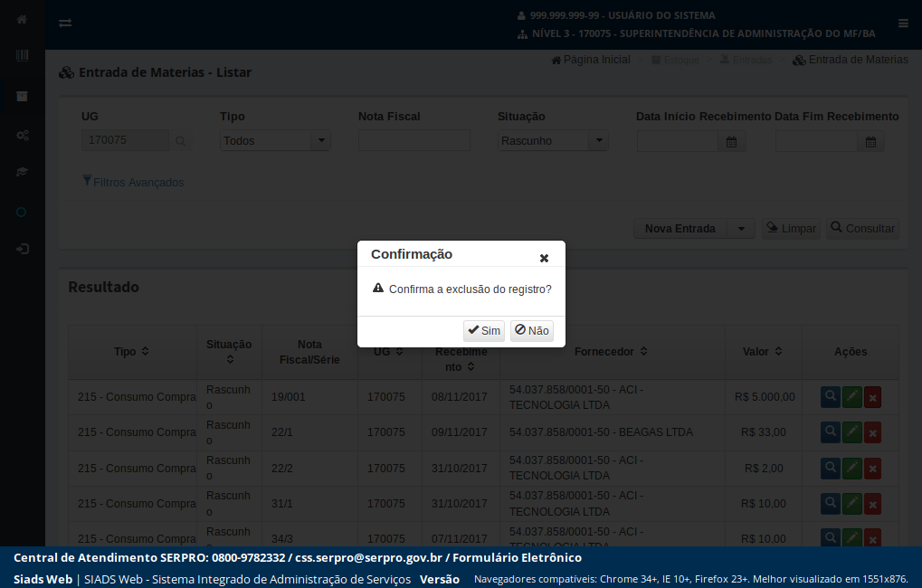922x588 pixels.
Task: Delete the entry with nota 19/001
Action: point(872,397)
